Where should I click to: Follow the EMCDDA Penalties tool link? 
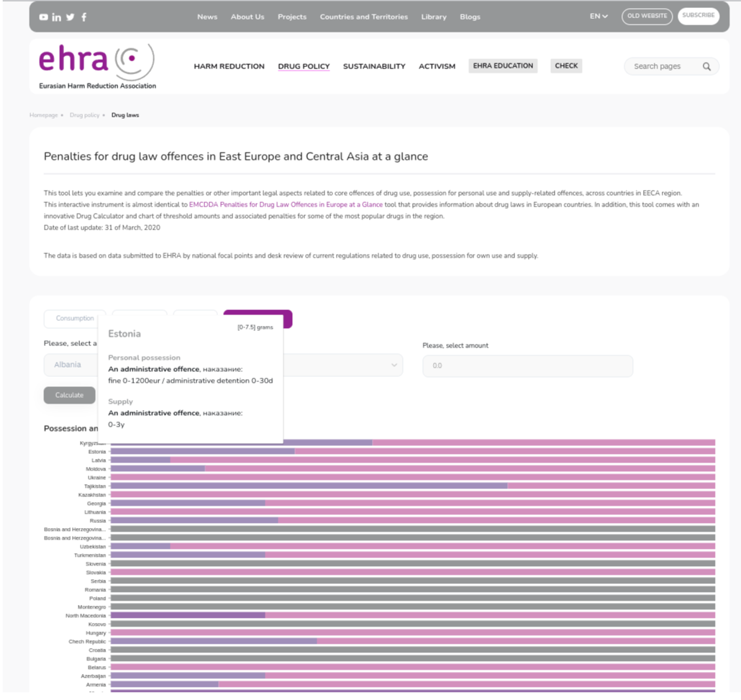pyautogui.click(x=286, y=205)
